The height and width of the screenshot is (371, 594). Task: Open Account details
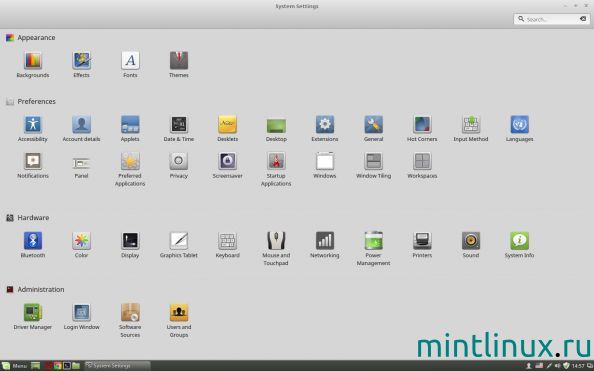tap(81, 128)
